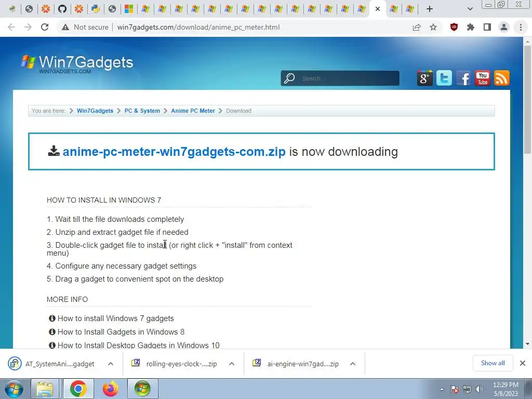The width and height of the screenshot is (532, 399).
Task: Click HOW TO INSTALL IN WINDOWS 7 heading
Action: (104, 200)
